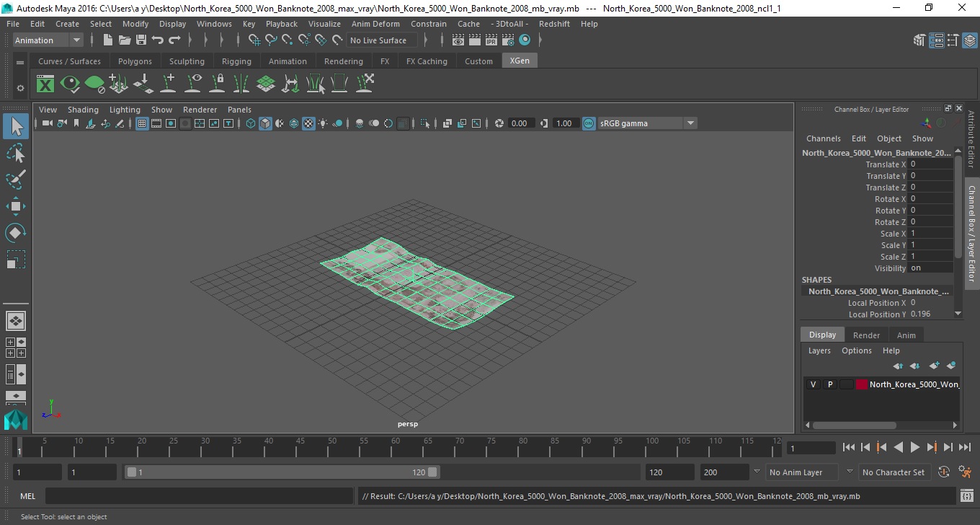Switch to the Anim layer tab
This screenshot has height=525, width=980.
click(906, 335)
